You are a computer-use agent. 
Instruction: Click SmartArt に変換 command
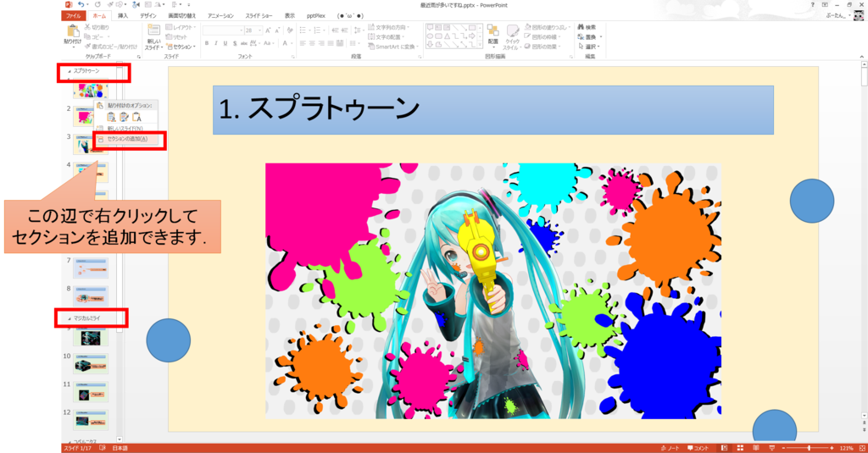pyautogui.click(x=392, y=47)
